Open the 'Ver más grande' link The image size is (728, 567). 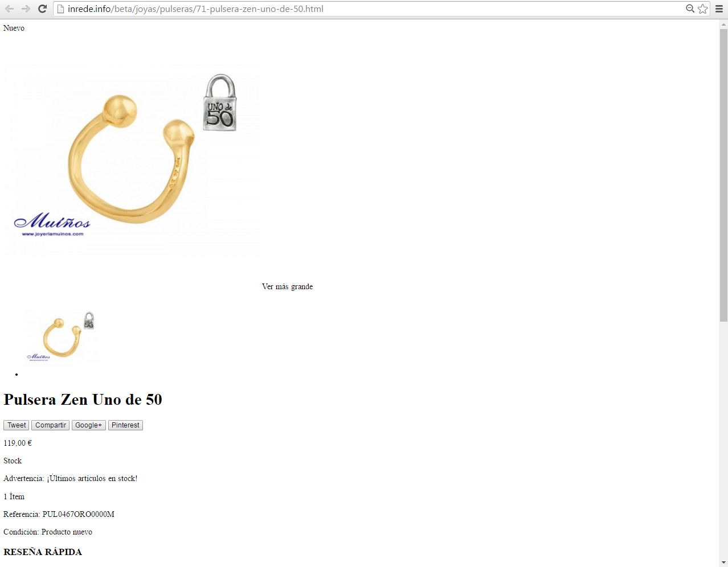pos(287,286)
